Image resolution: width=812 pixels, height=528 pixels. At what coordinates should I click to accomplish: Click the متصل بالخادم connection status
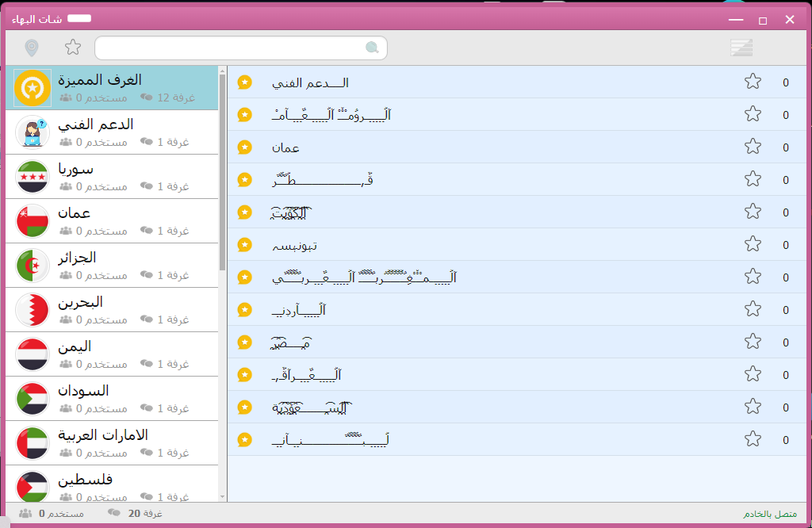point(770,514)
